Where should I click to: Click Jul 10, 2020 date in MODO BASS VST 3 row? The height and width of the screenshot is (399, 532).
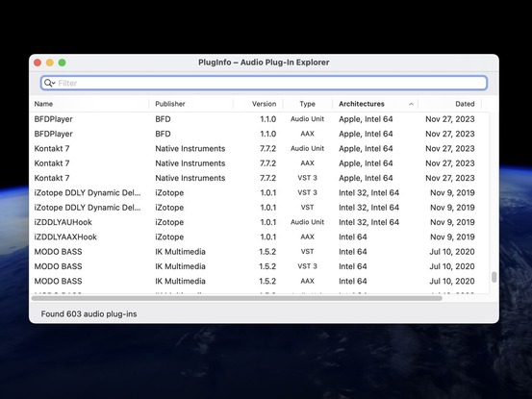[452, 266]
